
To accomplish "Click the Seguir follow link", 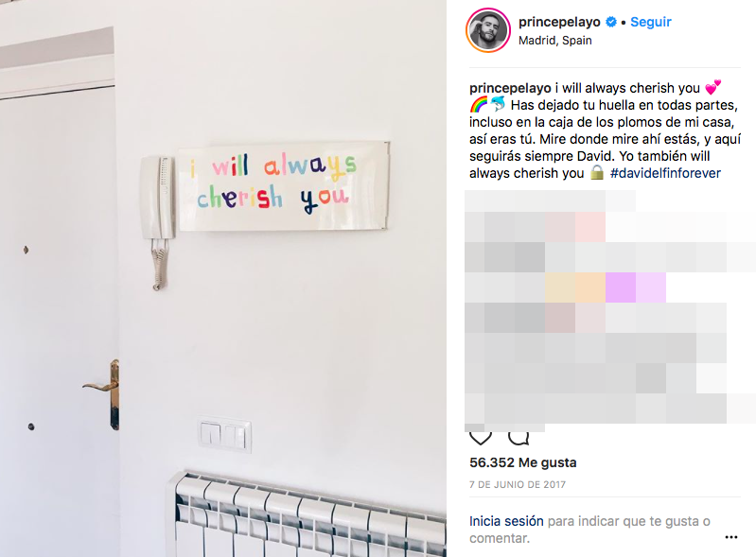I will 651,22.
